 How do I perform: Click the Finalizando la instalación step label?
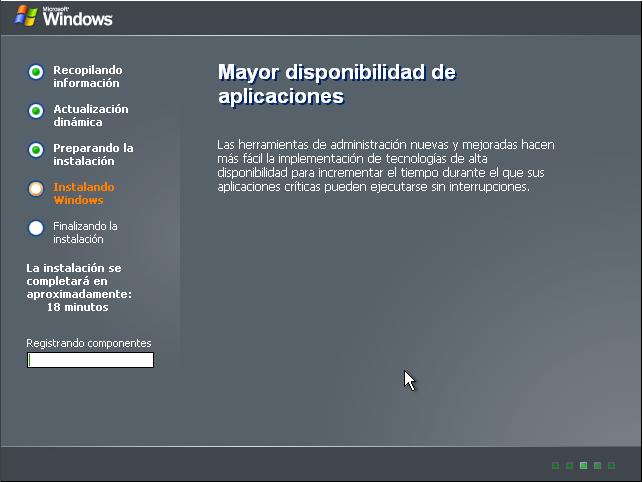pos(85,232)
